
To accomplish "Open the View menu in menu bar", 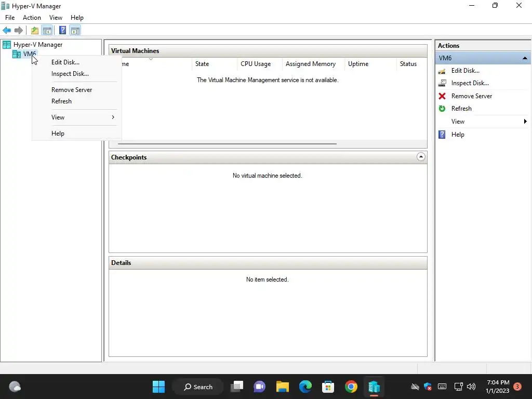I will [x=56, y=18].
